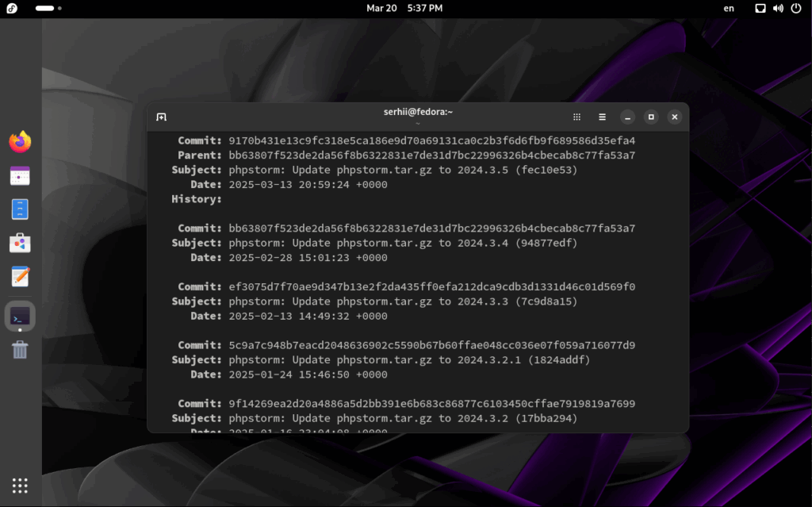Screen dimensions: 812x507
Task: Open the Calendar app in the dock
Action: pos(20,175)
